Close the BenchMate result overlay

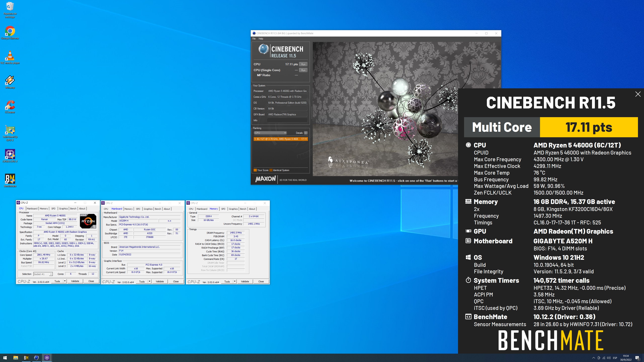coord(638,94)
